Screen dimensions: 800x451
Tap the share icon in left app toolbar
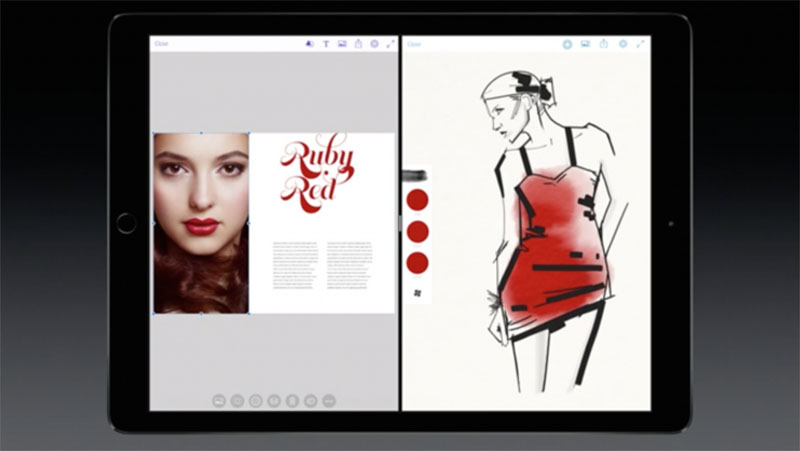[x=358, y=44]
